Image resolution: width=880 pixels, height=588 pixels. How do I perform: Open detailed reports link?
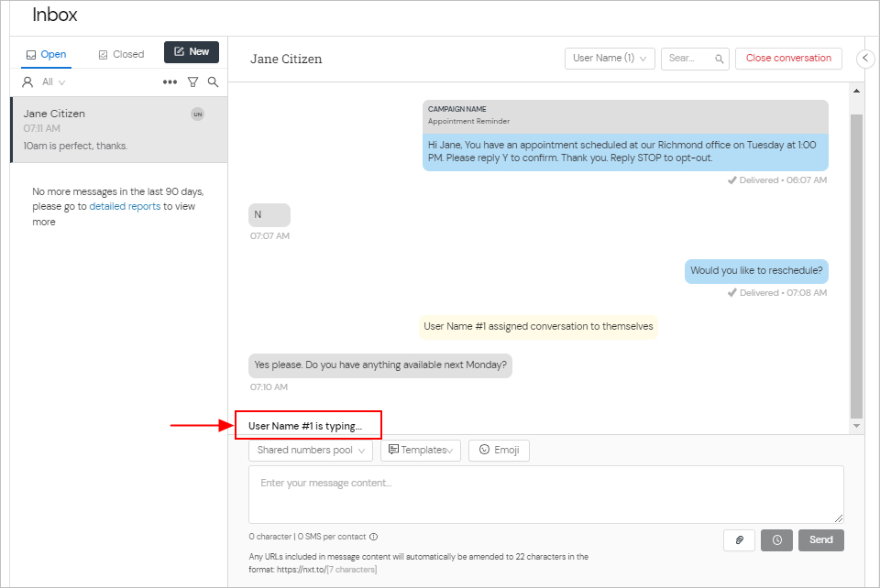125,206
